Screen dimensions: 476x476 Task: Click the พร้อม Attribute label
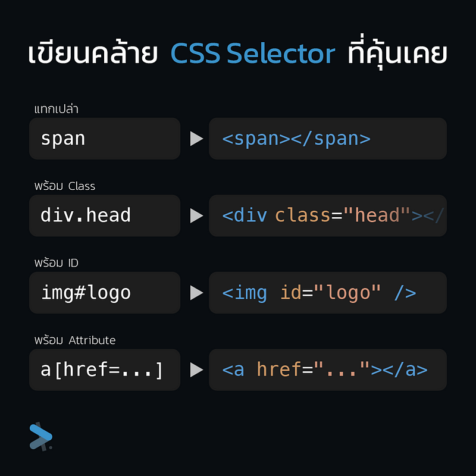[x=75, y=340]
